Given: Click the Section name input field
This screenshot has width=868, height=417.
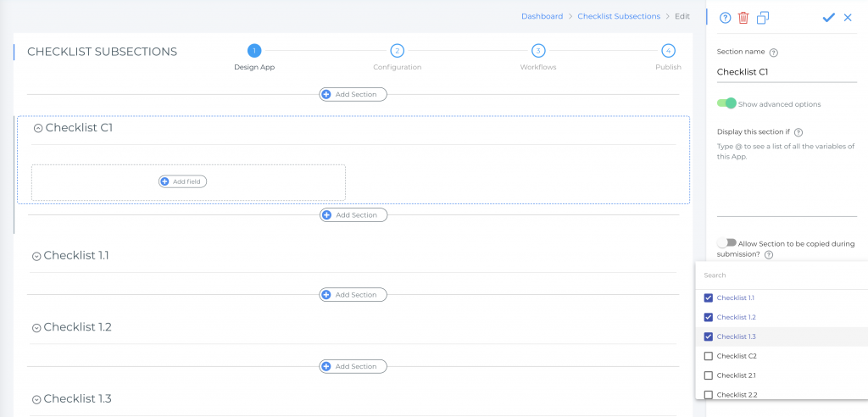Looking at the screenshot, I should coord(787,72).
